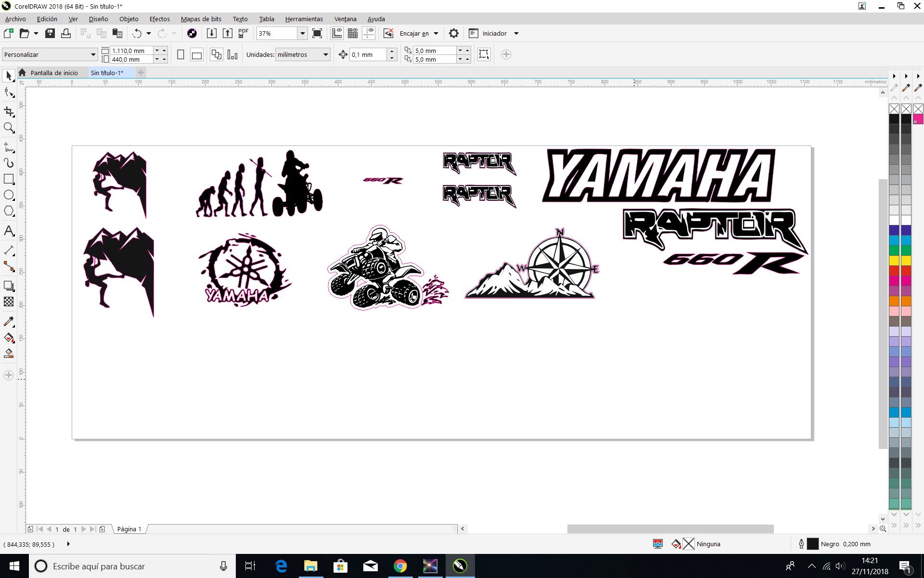Image resolution: width=924 pixels, height=578 pixels.
Task: Select the Pick tool
Action: point(9,76)
